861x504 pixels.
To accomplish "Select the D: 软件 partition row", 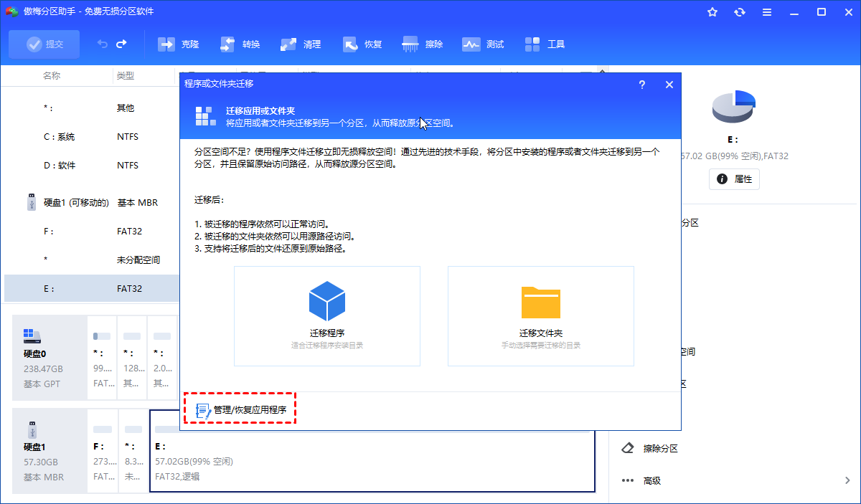I will tap(90, 165).
